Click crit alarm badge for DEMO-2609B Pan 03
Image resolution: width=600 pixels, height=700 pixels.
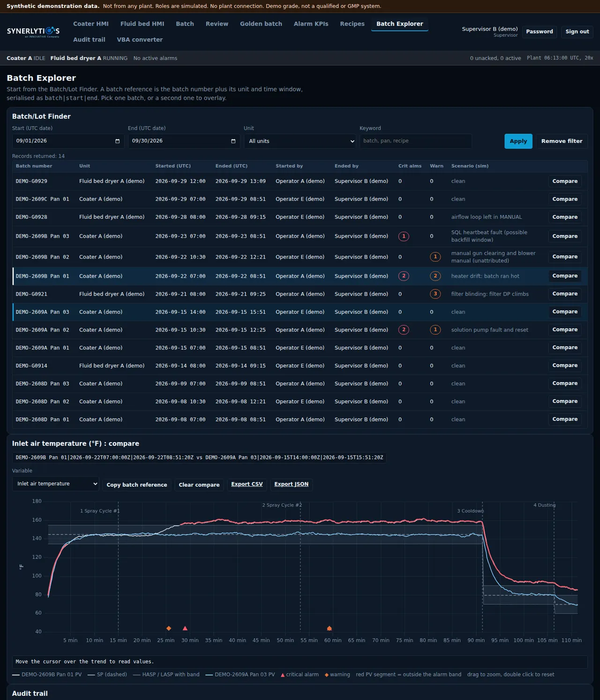click(x=404, y=236)
